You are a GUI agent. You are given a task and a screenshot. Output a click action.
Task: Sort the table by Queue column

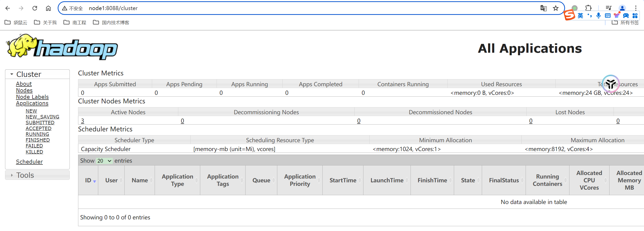261,180
